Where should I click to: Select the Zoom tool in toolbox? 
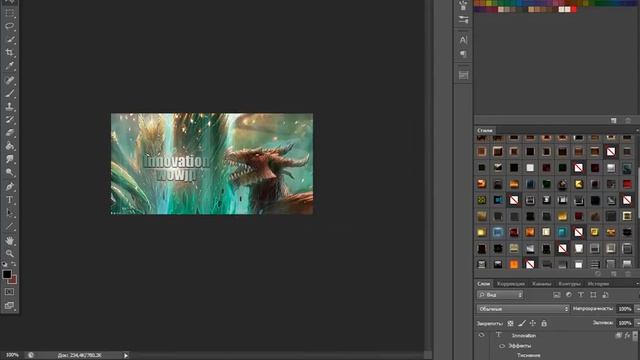click(x=9, y=253)
